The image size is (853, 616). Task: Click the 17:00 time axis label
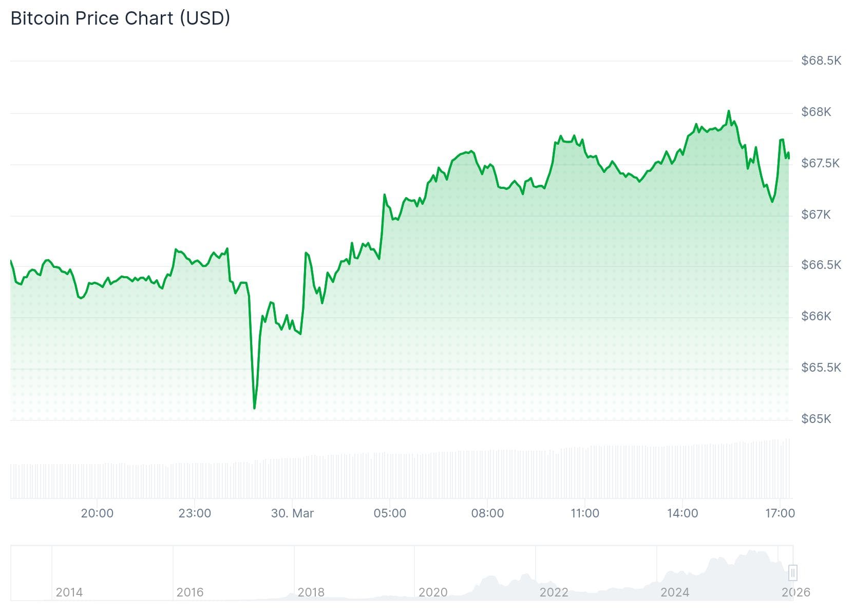[x=780, y=513]
